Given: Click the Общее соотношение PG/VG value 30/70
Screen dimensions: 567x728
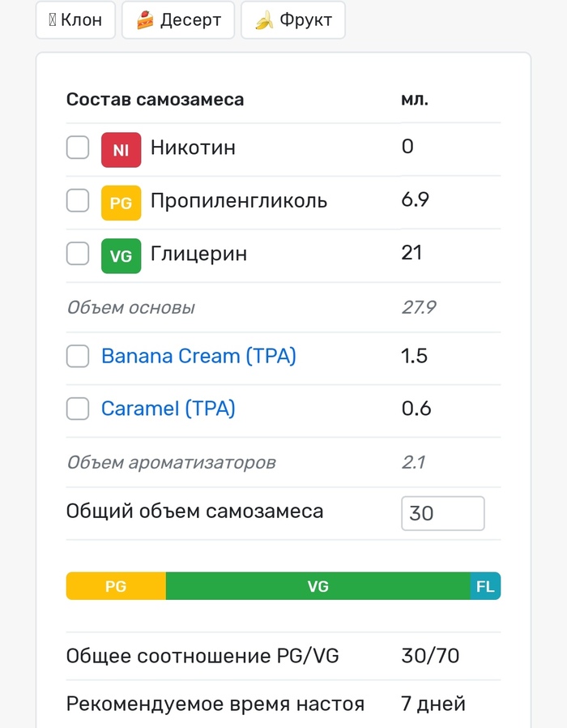Looking at the screenshot, I should click(430, 656).
